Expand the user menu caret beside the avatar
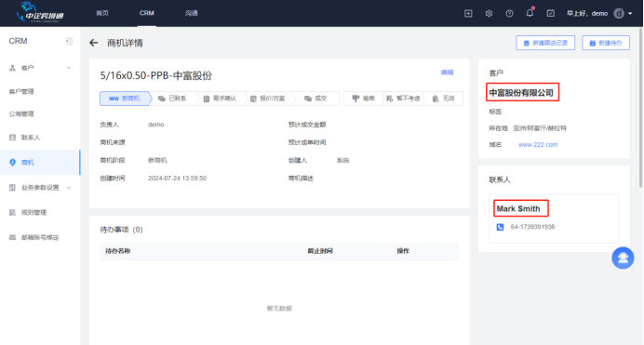 point(630,14)
